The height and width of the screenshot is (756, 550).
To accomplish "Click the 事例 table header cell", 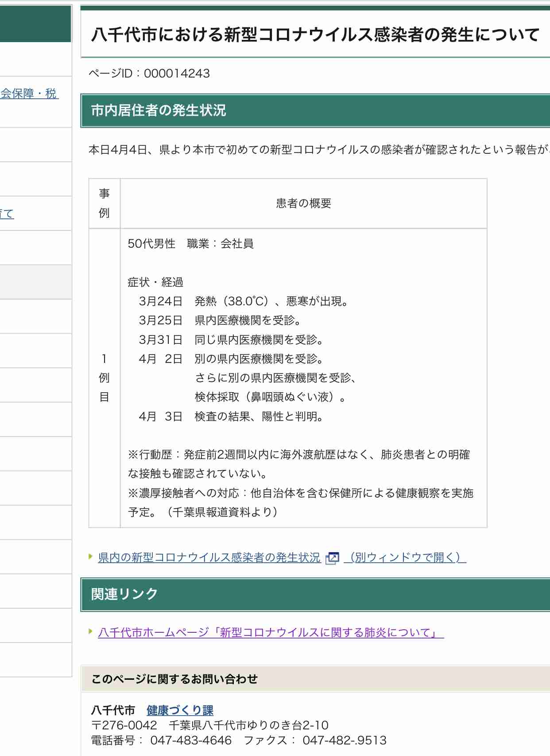I will pyautogui.click(x=105, y=203).
